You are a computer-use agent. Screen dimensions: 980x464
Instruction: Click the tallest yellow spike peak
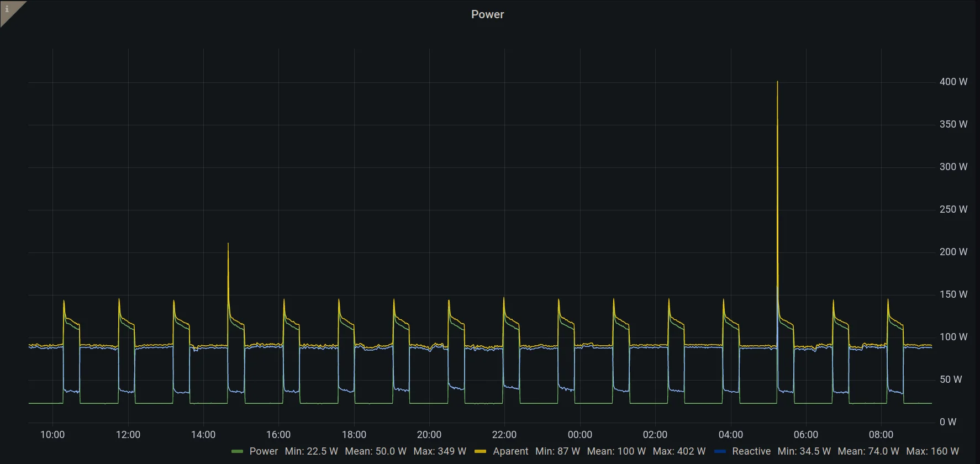coord(777,82)
